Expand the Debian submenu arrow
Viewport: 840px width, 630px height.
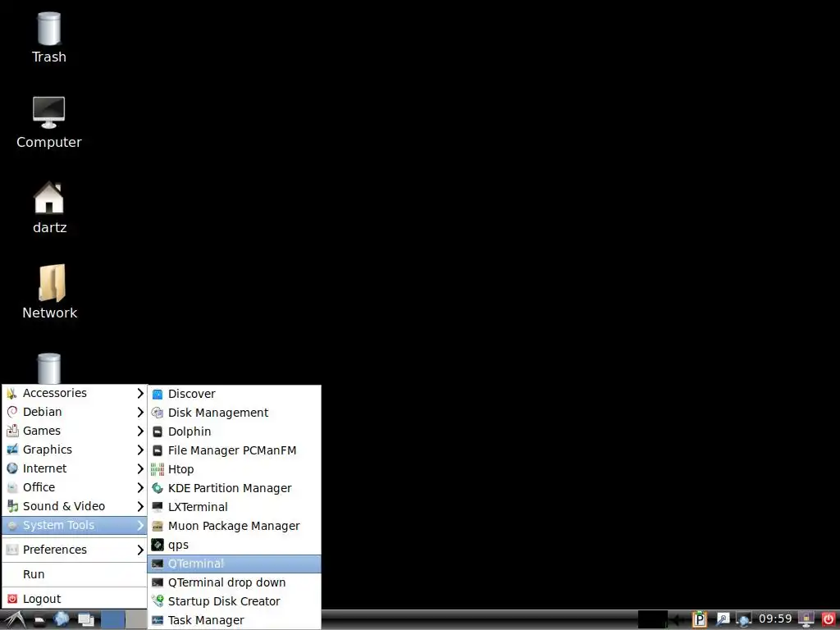[140, 412]
